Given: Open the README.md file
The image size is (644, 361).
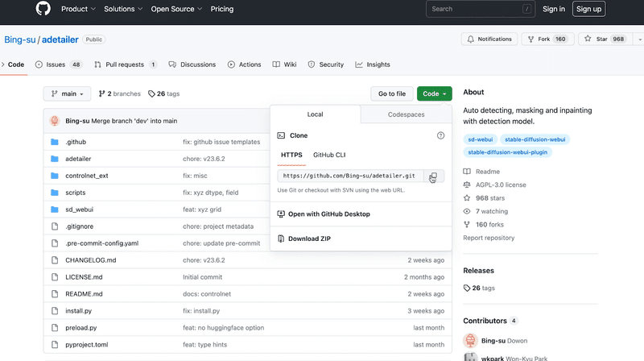Looking at the screenshot, I should click(84, 294).
